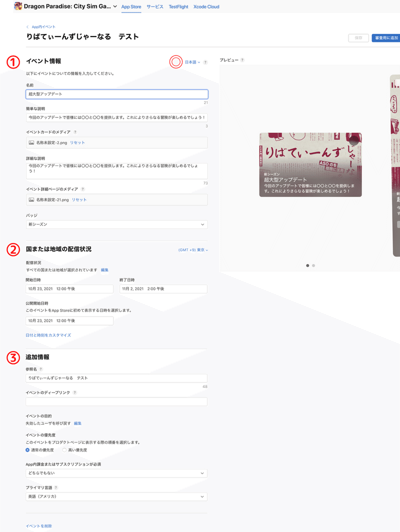Go back to App内イベント list
The image size is (400, 532).
[41, 27]
